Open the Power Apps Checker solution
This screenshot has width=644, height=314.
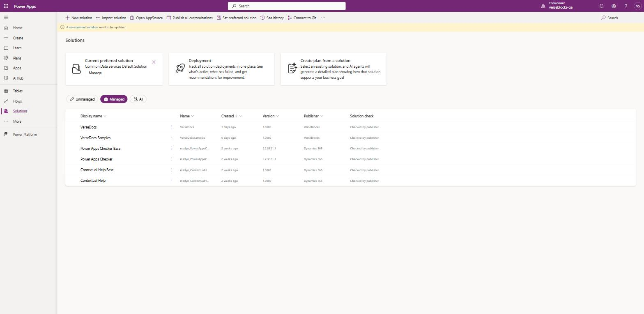96,159
